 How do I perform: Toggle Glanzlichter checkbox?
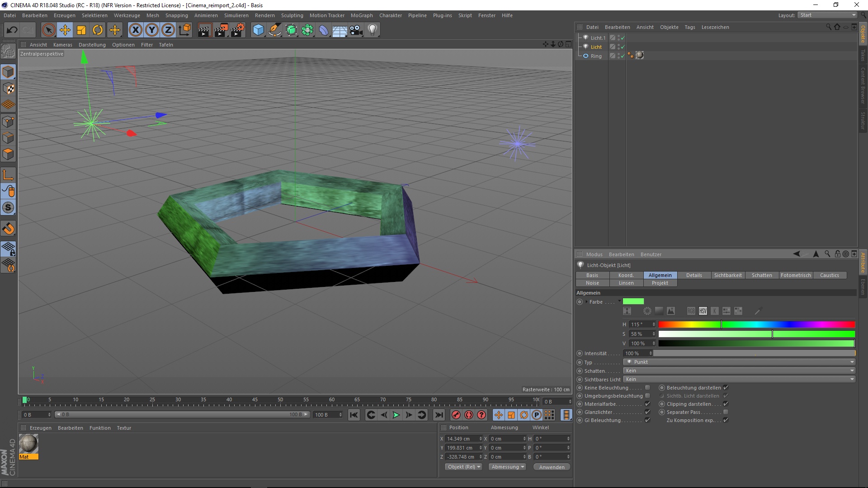point(647,412)
